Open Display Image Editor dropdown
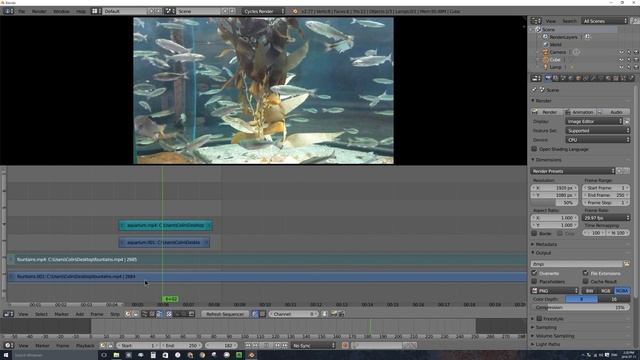The width and height of the screenshot is (640, 360). 594,121
